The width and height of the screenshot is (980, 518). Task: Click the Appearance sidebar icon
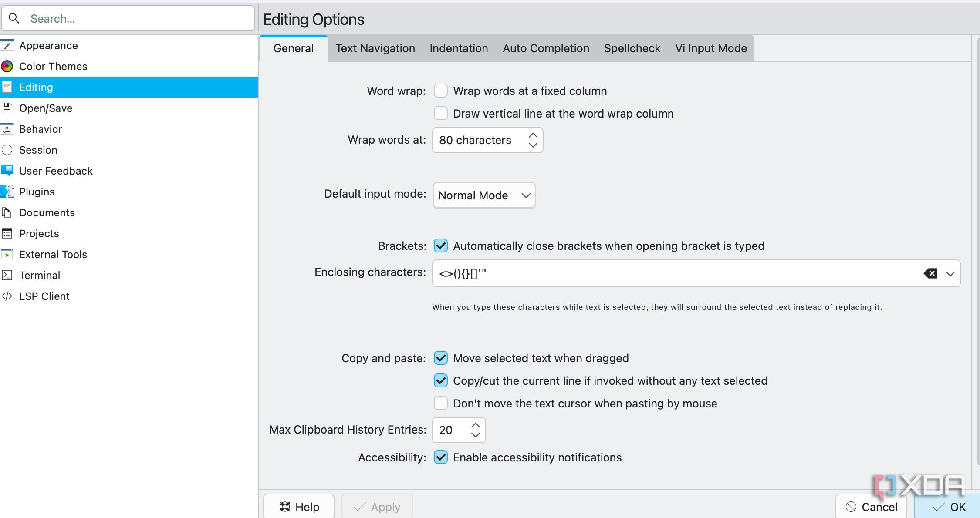click(x=7, y=45)
